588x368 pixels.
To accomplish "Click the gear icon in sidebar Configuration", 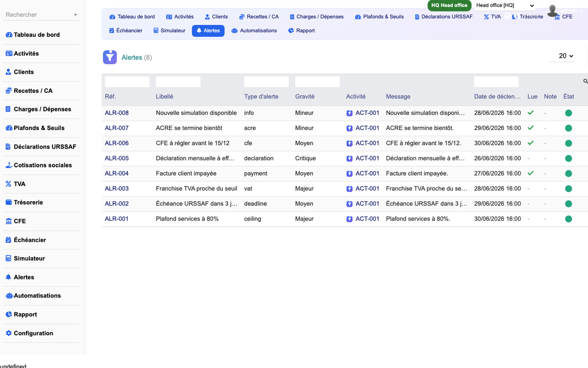I will [8, 333].
